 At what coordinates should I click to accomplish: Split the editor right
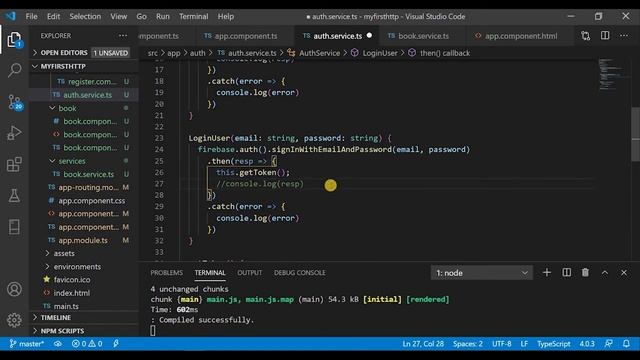point(605,36)
